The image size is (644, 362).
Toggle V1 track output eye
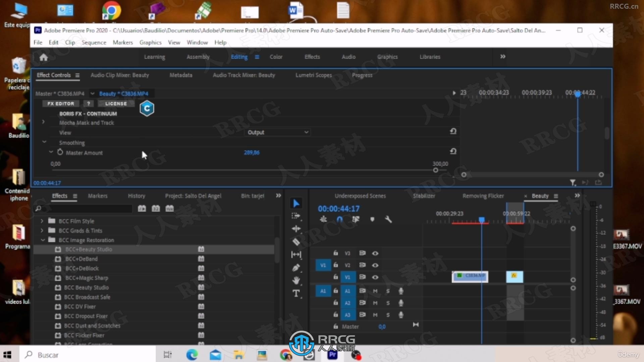tap(375, 277)
